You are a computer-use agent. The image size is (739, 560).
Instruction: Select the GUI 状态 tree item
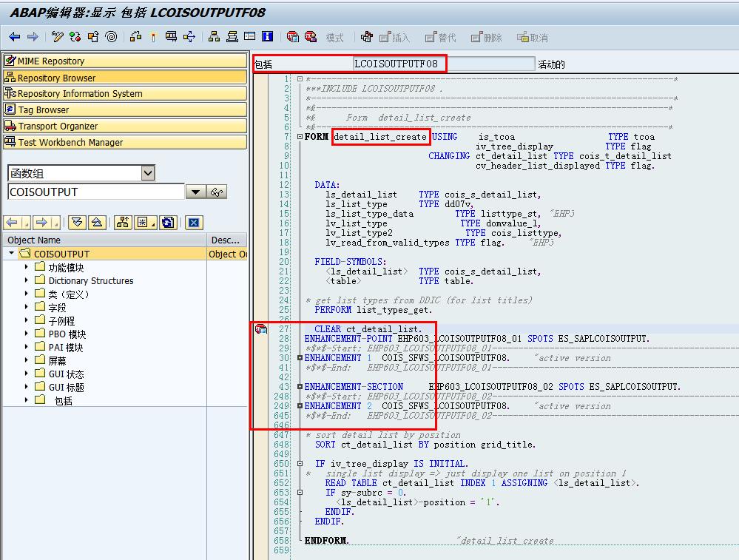tap(66, 374)
